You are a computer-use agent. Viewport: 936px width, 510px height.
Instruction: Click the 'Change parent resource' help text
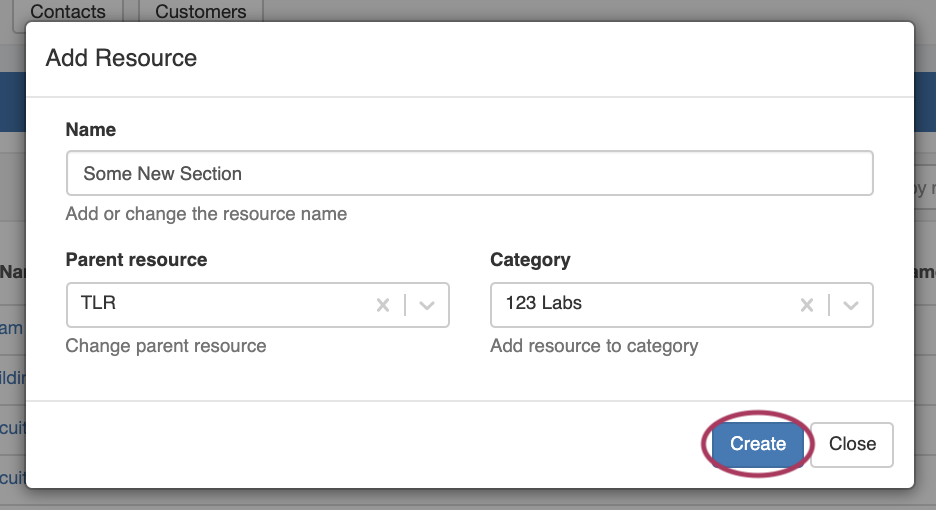tap(166, 346)
